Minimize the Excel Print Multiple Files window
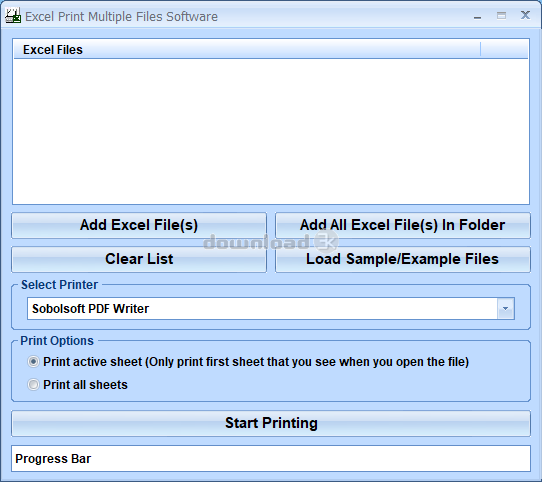This screenshot has height=482, width=542. pyautogui.click(x=477, y=17)
